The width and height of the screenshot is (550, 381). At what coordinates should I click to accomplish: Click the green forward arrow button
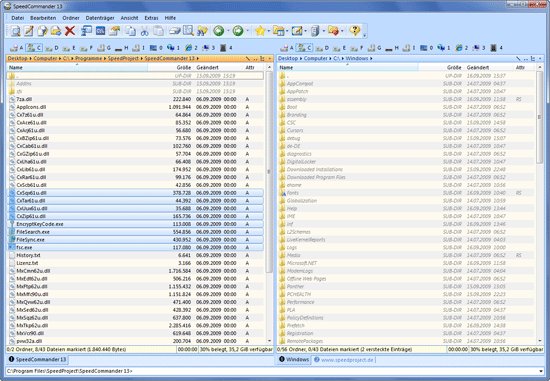(x=238, y=31)
